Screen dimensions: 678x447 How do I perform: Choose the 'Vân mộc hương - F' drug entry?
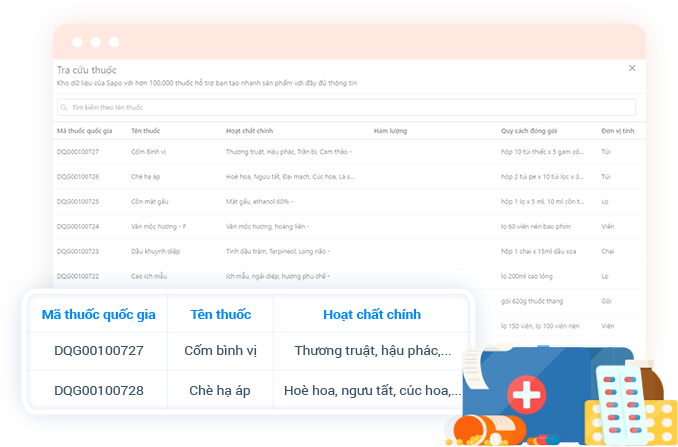158,226
